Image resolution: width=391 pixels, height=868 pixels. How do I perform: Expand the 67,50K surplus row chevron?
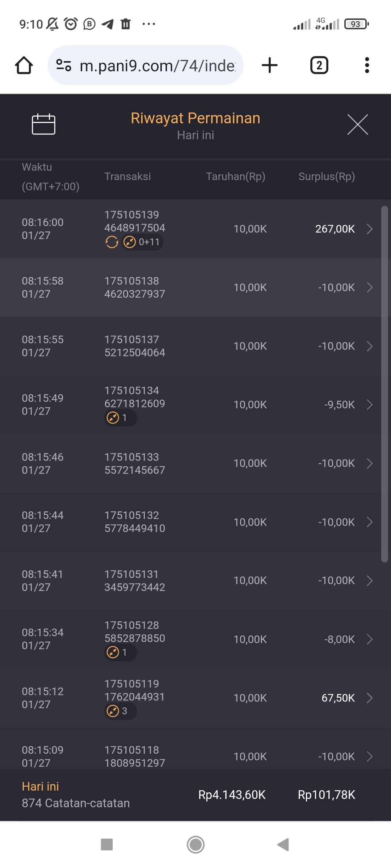(369, 698)
